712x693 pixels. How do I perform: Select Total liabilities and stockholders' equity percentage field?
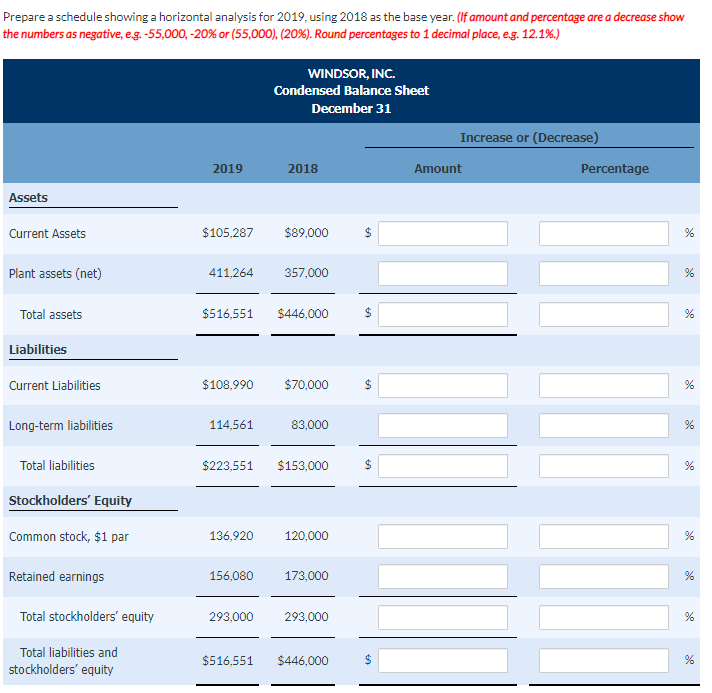[x=603, y=660]
